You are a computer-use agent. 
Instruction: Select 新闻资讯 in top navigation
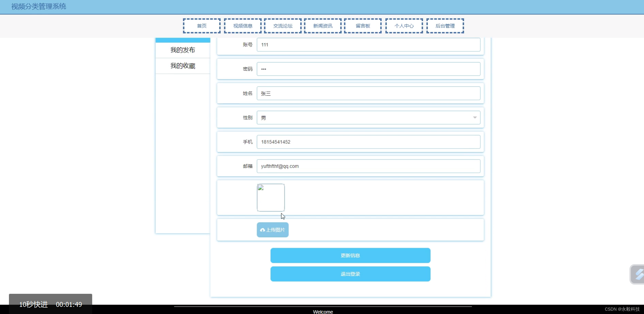(323, 26)
